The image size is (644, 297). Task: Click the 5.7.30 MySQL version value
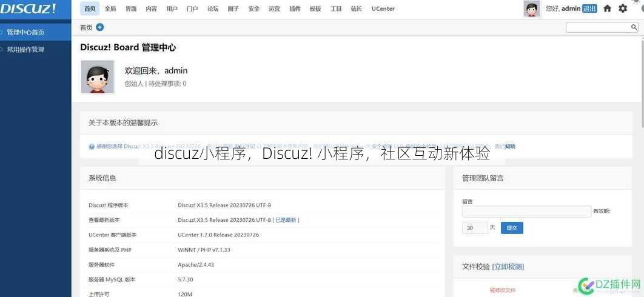(185, 279)
